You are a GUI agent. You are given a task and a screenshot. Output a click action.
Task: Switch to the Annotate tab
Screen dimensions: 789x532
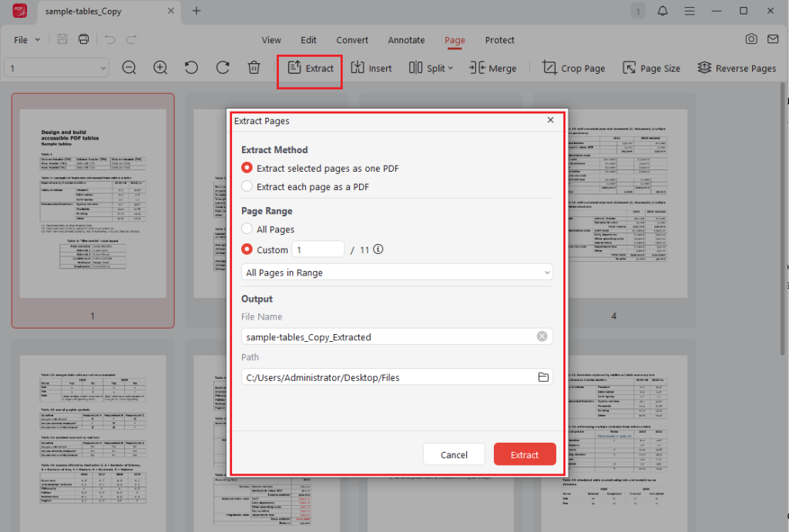click(406, 40)
